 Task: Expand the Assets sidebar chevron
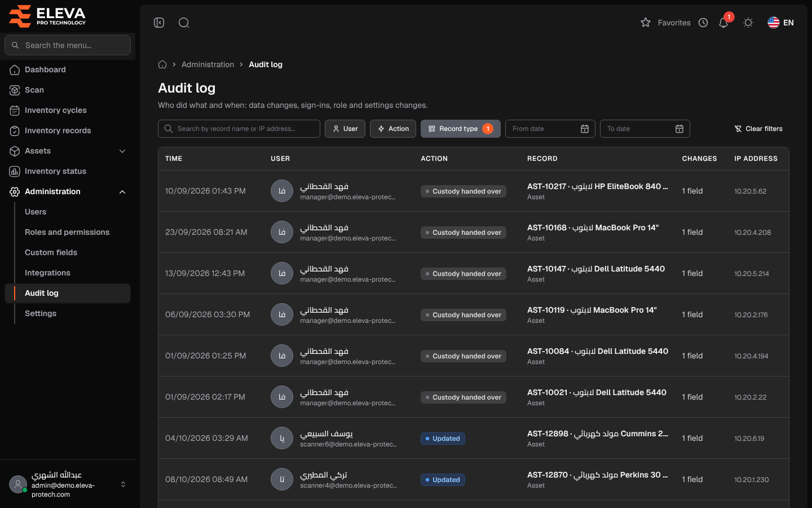tap(122, 151)
